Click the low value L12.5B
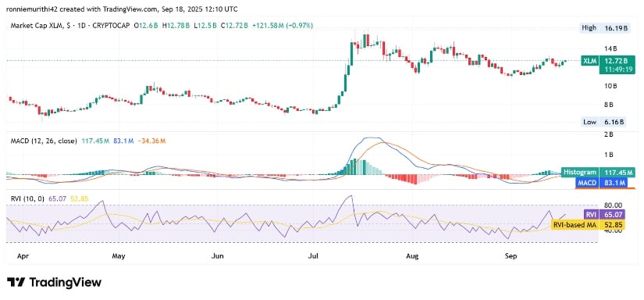 click(205, 26)
